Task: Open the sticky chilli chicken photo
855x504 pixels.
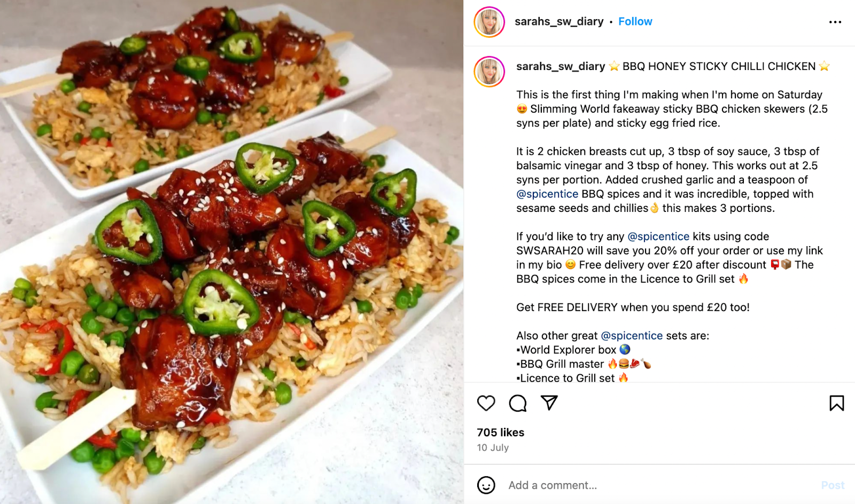Action: point(231,252)
